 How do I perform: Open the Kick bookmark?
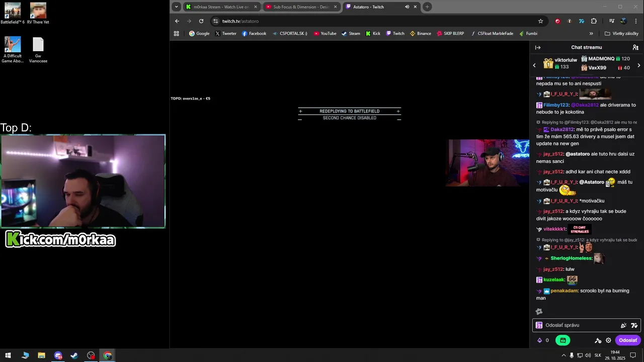click(372, 34)
